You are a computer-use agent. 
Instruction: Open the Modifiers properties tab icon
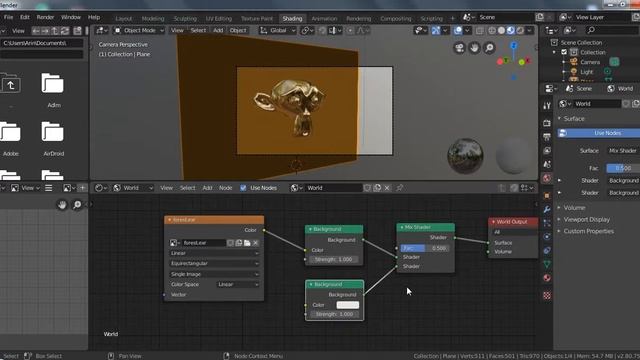click(x=547, y=209)
